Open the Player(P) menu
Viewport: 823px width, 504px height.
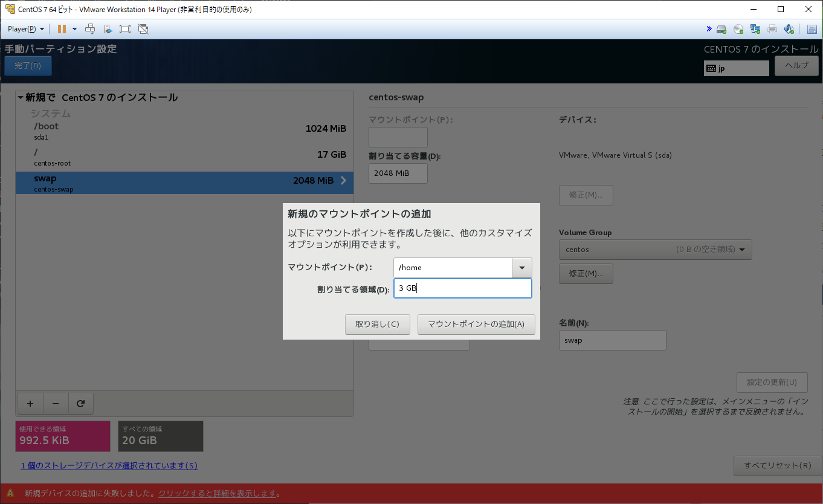coord(26,29)
